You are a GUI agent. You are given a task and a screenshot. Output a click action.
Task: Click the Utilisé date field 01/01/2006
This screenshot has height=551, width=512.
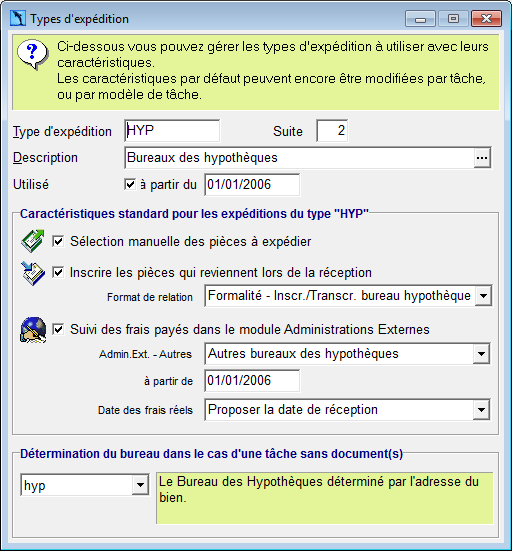252,184
